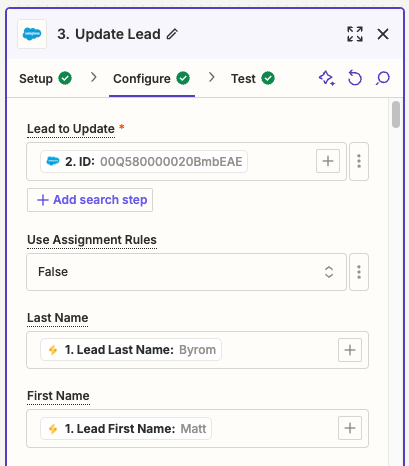409x466 pixels.
Task: Click the First Name field label
Action: point(58,396)
